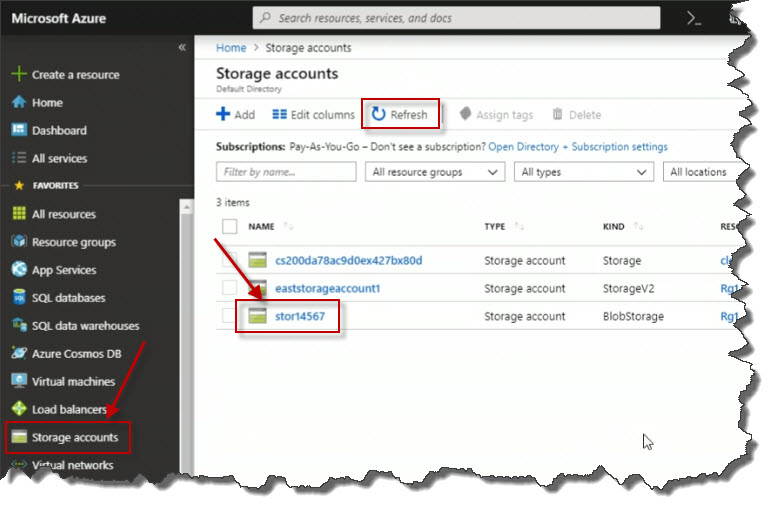Screen dimensions: 775x510
Task: Click the Dashboard icon in sidebar
Action: pyautogui.click(x=19, y=130)
